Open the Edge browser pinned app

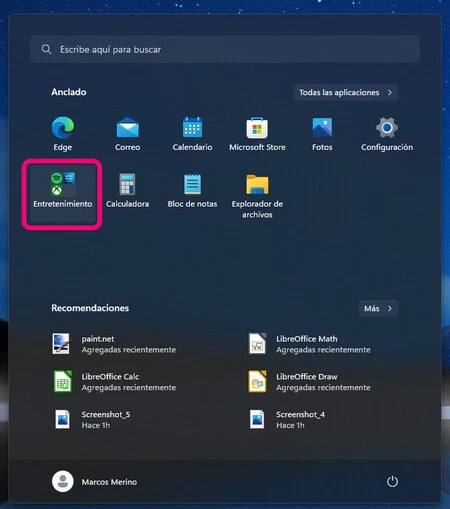pyautogui.click(x=63, y=133)
